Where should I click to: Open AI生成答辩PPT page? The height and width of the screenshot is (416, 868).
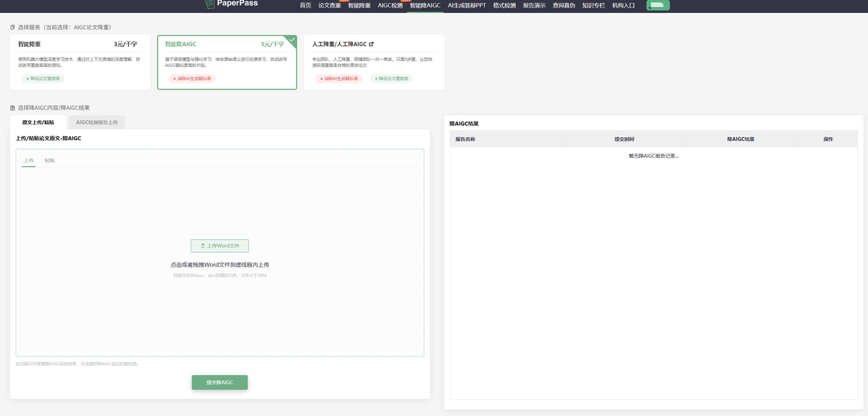pyautogui.click(x=467, y=5)
